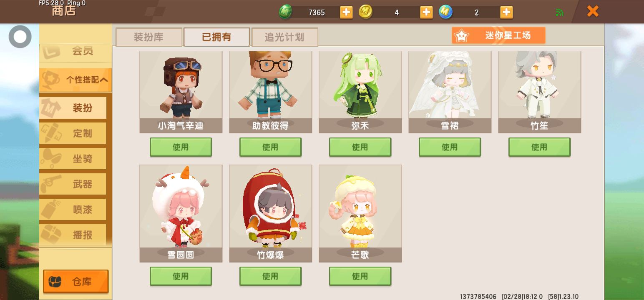The image size is (644, 300).
Task: Add more gold mini coins with plus
Action: pos(426,12)
